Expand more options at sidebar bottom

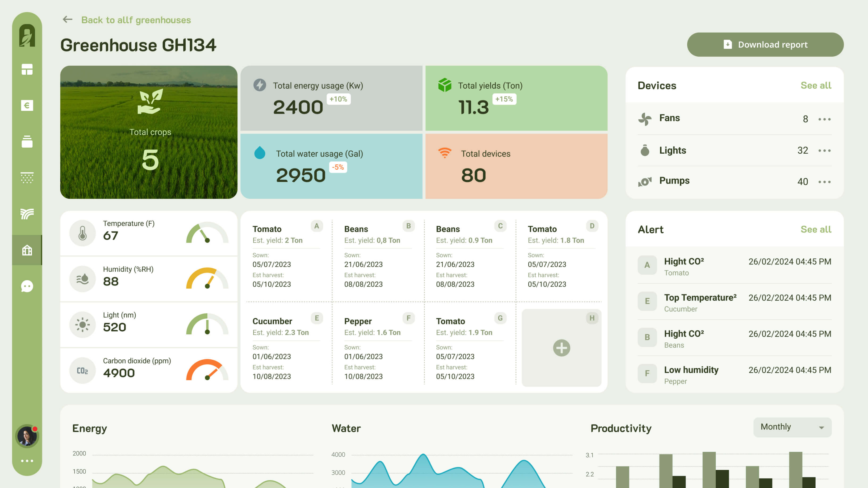pyautogui.click(x=27, y=461)
